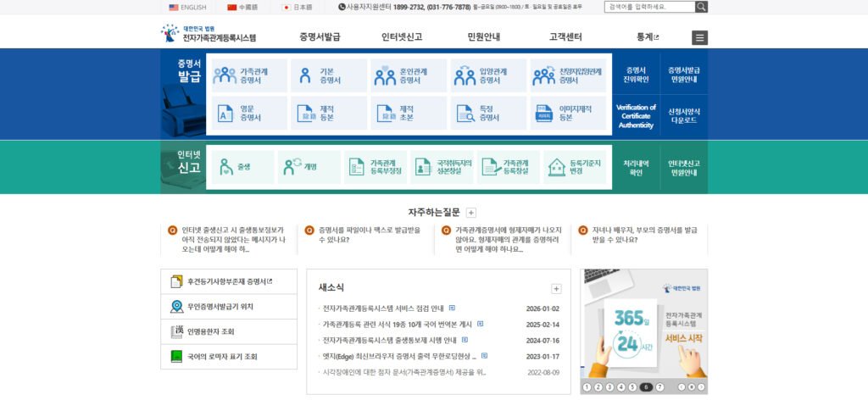Open FAQ about 증명서를 파일이나 팩스로 발급
Viewport: 868px width, 400px height.
point(370,235)
